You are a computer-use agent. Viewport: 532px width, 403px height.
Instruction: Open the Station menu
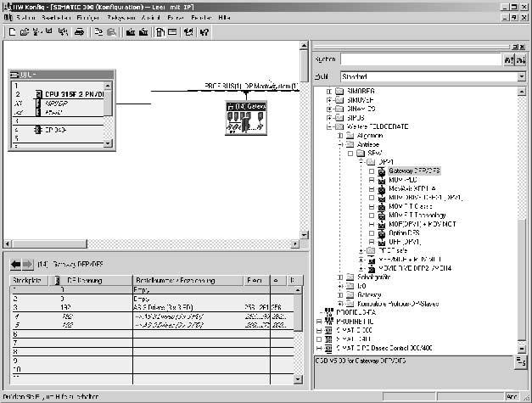25,17
